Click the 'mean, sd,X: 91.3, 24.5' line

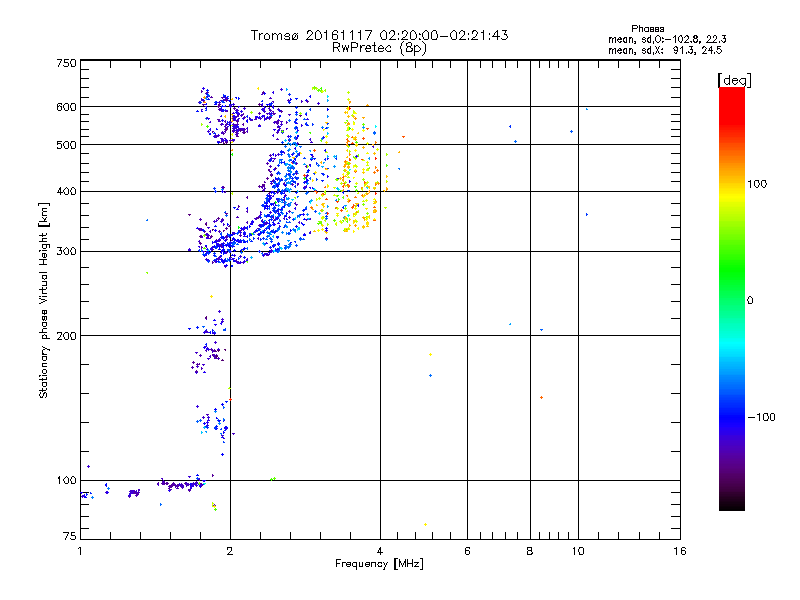pos(665,50)
